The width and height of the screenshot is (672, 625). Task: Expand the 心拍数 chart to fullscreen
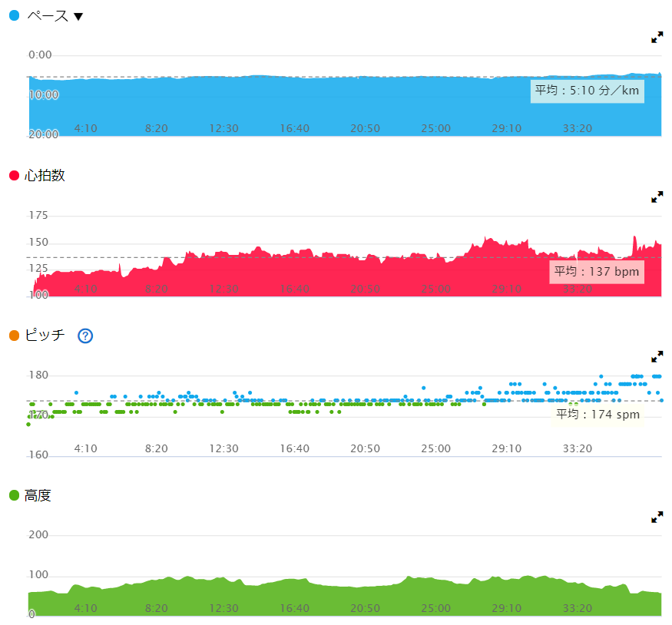tap(657, 197)
